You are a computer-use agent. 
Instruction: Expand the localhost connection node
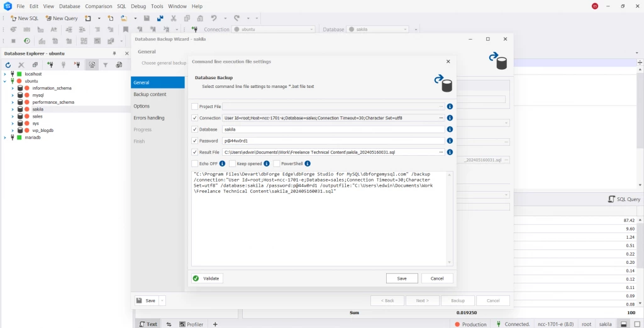5,74
